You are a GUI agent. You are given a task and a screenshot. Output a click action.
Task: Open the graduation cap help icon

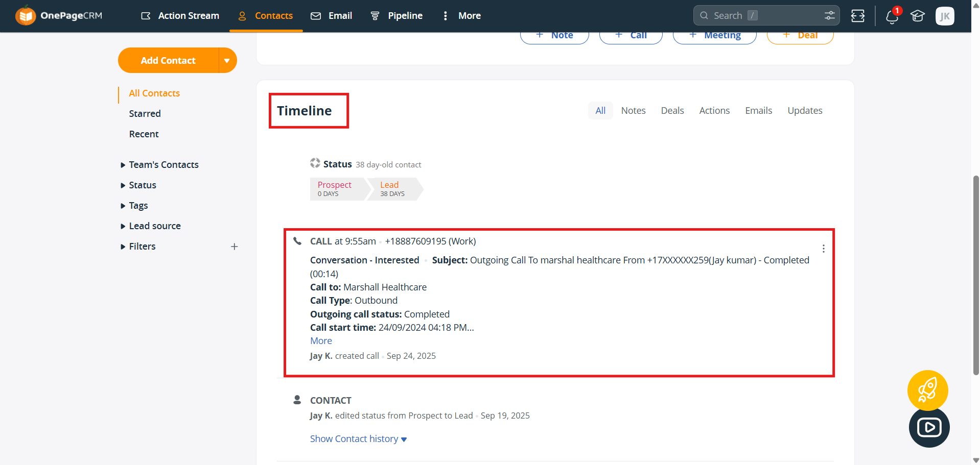[918, 16]
